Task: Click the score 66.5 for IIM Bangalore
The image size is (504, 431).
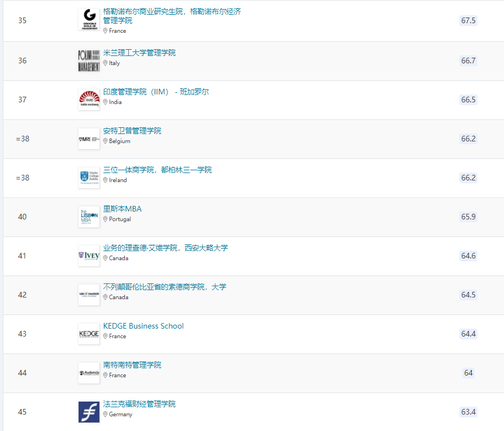Action: click(x=468, y=100)
